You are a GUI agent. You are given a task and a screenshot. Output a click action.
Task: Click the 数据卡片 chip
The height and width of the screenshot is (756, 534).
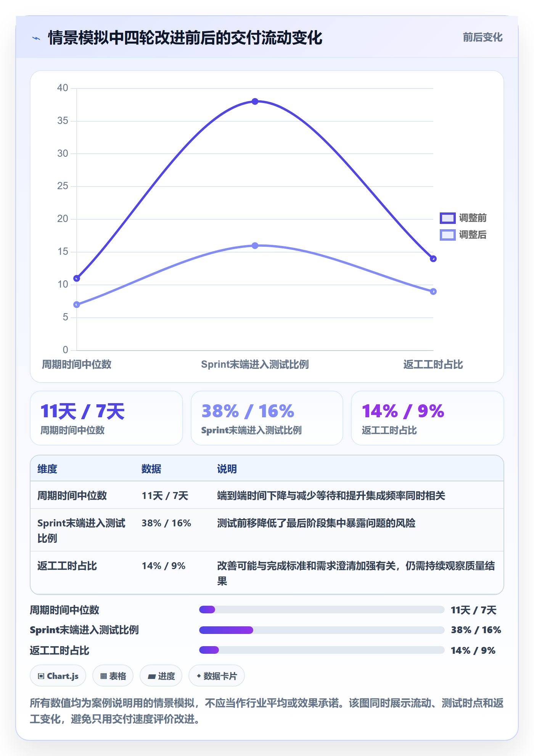click(x=217, y=676)
